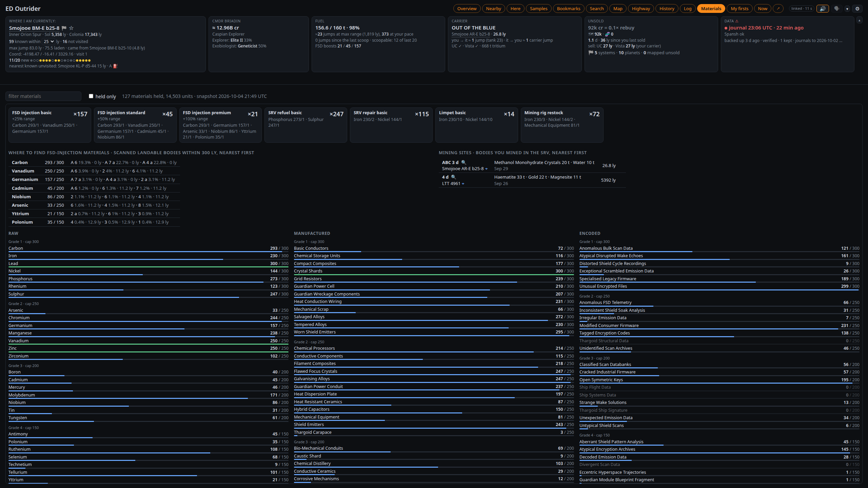Click the Polonium 35 / 150 table row
This screenshot has height=488, width=868.
(94, 222)
